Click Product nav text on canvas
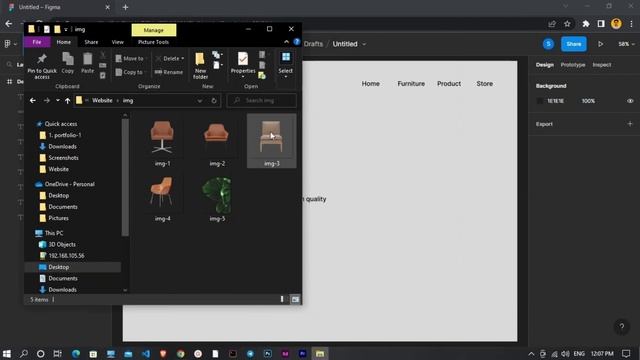The image size is (640, 360). pos(449,83)
